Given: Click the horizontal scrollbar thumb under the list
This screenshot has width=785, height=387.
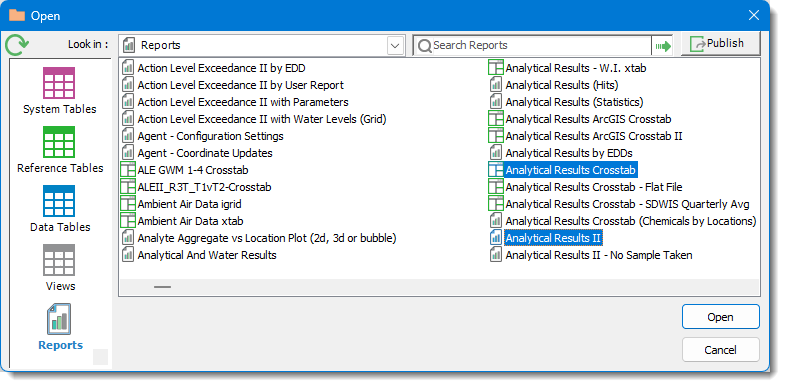Looking at the screenshot, I should coord(162,287).
